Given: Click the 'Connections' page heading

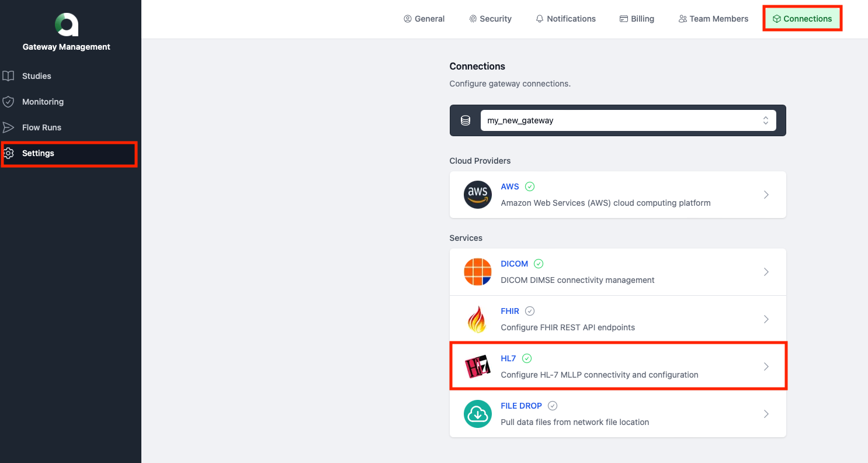Looking at the screenshot, I should pyautogui.click(x=477, y=66).
